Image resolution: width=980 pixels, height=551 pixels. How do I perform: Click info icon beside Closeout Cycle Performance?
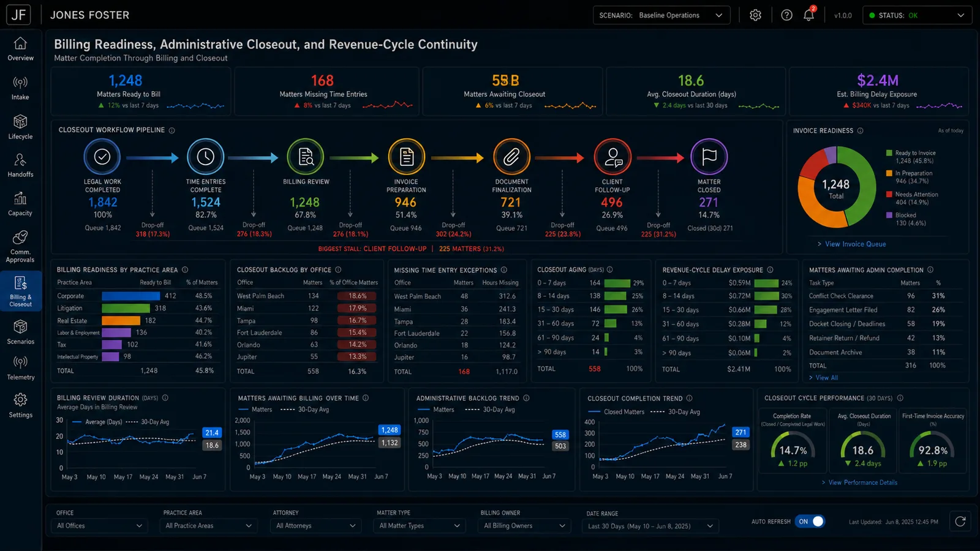click(x=900, y=398)
